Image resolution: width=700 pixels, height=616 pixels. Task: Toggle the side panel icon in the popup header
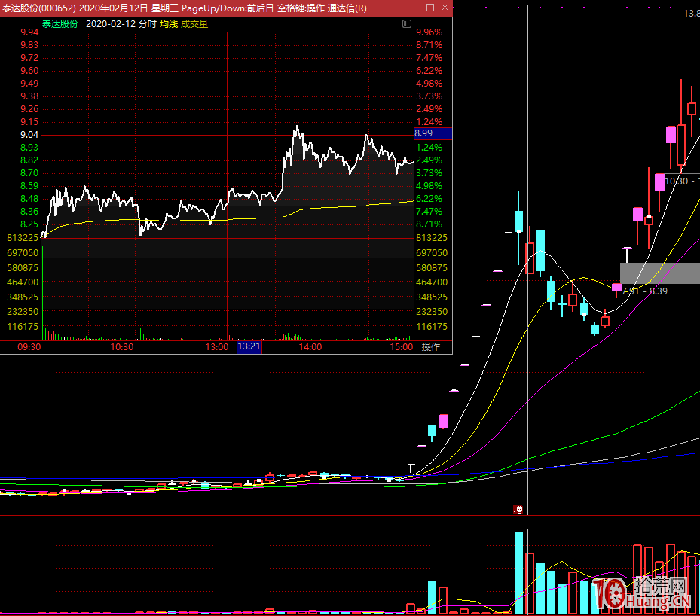coord(407,23)
